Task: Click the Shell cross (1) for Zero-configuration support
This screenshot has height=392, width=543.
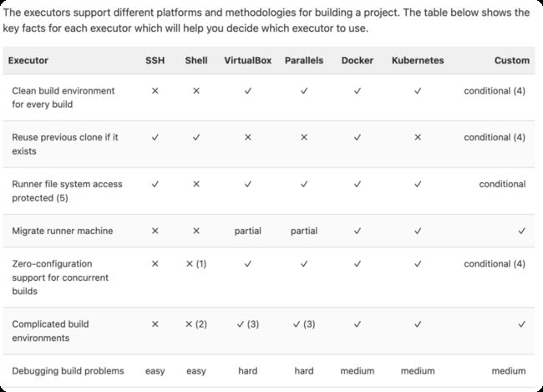Action: click(196, 264)
